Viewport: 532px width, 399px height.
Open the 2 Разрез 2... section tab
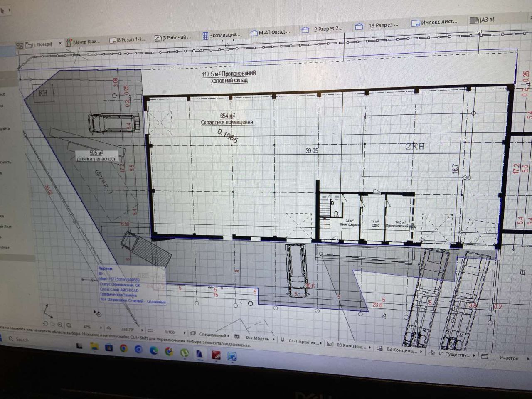tap(322, 29)
